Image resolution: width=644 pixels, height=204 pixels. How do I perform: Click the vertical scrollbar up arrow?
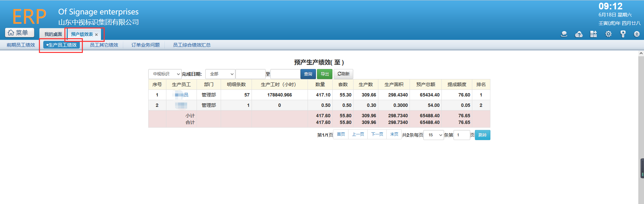641,53
